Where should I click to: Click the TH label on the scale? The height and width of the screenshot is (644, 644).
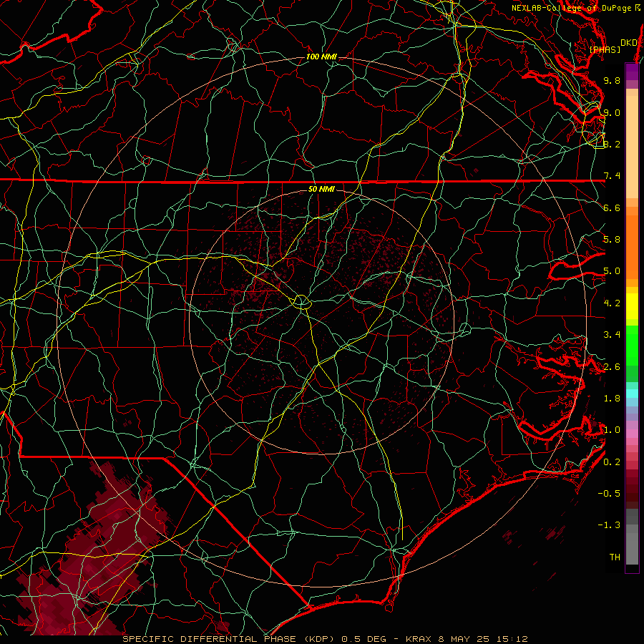point(615,557)
